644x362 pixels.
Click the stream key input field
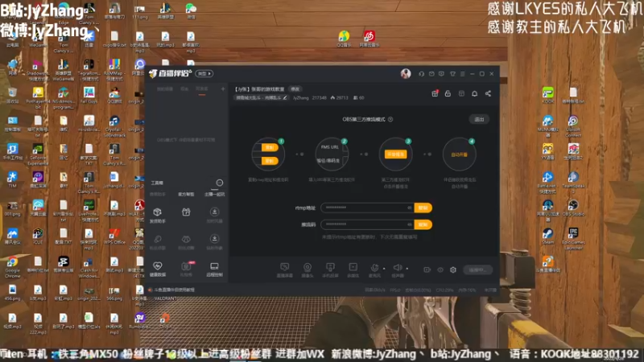point(367,224)
